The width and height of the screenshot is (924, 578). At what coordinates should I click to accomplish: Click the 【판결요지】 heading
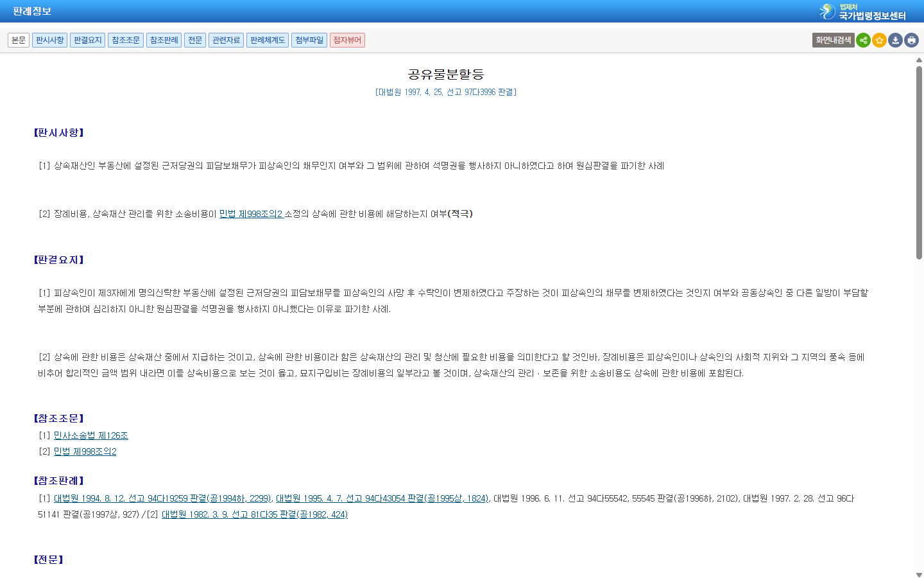tap(59, 260)
